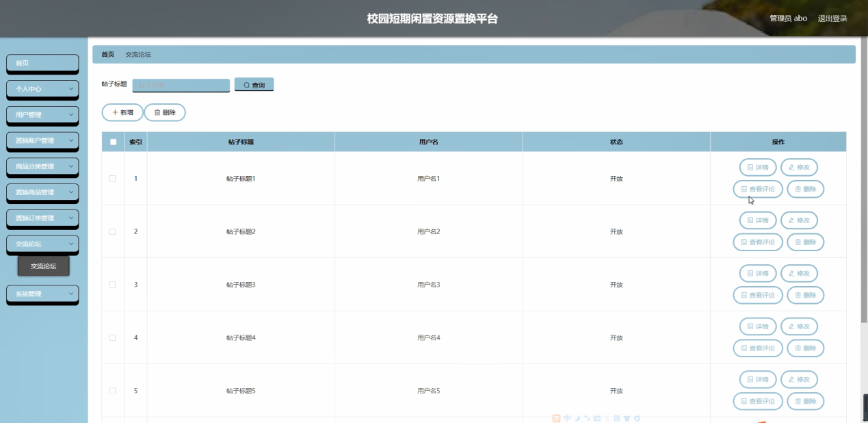Screen dimensions: 868x423
Task: View comments (查看评论) for 帖子标题4
Action: click(758, 348)
